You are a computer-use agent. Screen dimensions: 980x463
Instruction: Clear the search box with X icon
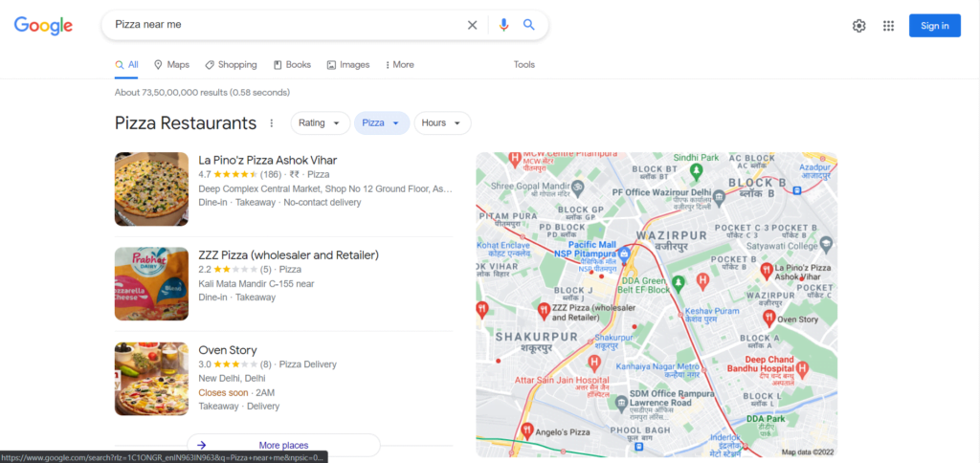473,25
